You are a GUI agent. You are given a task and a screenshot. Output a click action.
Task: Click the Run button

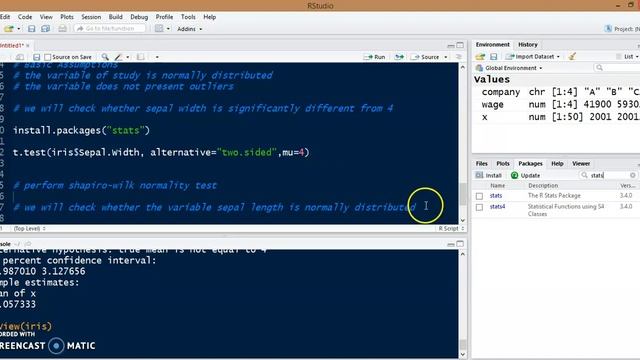[x=374, y=57]
